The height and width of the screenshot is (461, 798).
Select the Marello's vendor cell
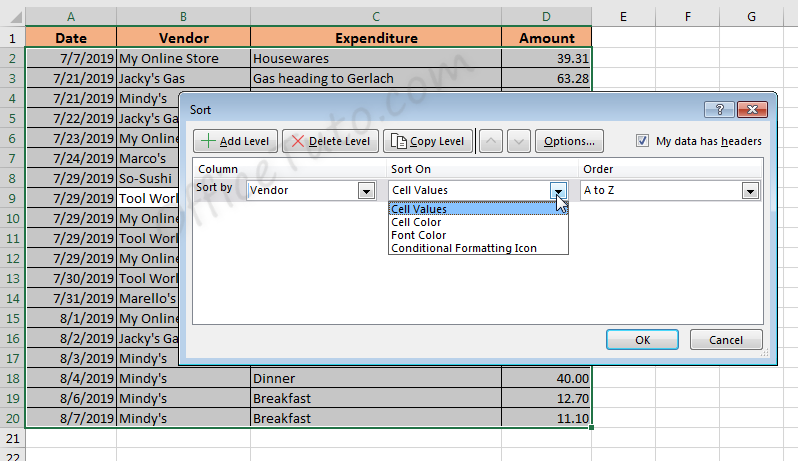(x=148, y=298)
